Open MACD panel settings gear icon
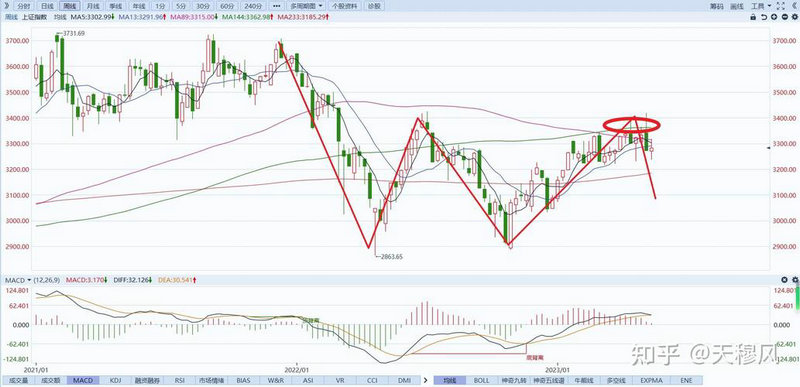This screenshot has height=387, width=800. pyautogui.click(x=795, y=280)
